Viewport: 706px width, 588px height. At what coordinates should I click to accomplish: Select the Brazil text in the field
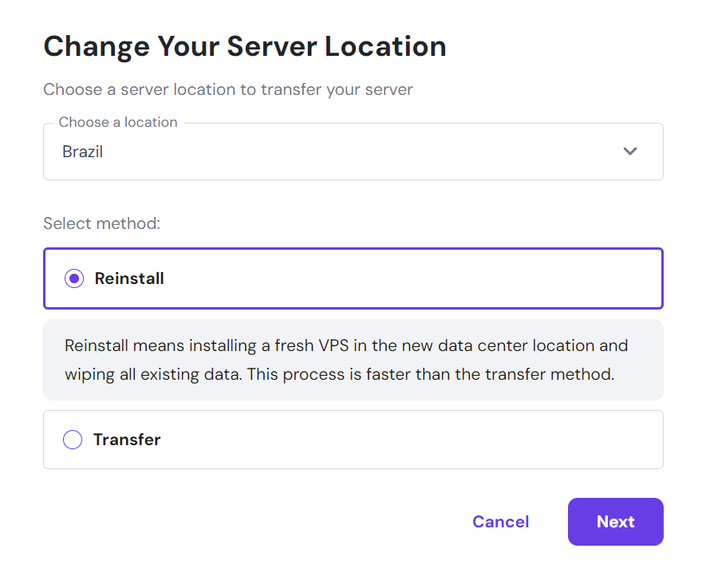82,151
